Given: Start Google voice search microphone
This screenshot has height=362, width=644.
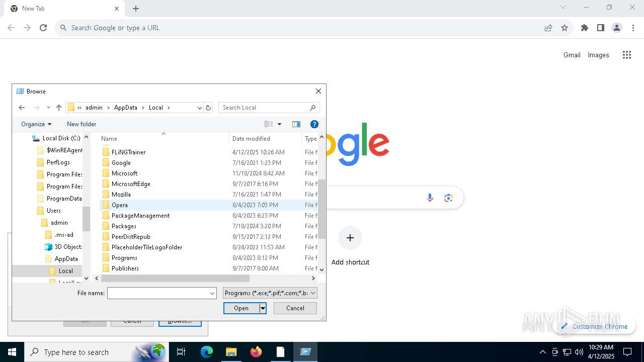Looking at the screenshot, I should pyautogui.click(x=430, y=198).
